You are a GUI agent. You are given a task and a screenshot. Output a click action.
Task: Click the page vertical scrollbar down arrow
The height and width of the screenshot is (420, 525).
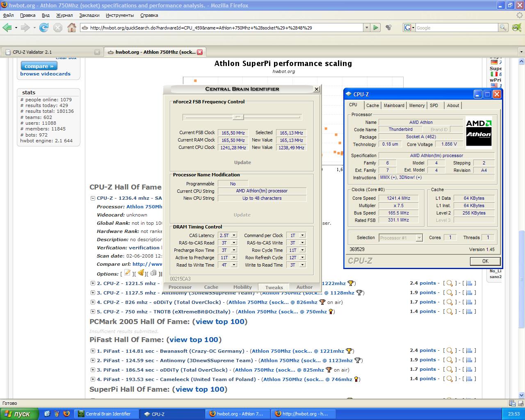522,395
